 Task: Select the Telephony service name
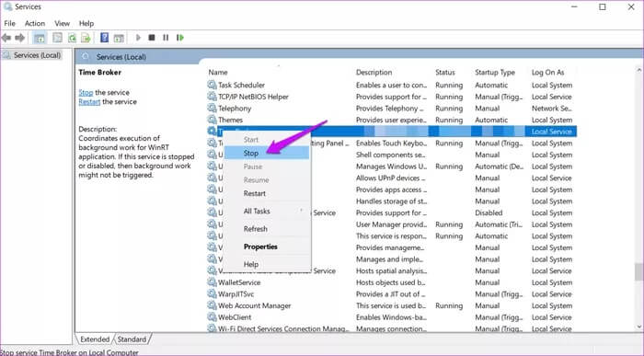[x=235, y=108]
